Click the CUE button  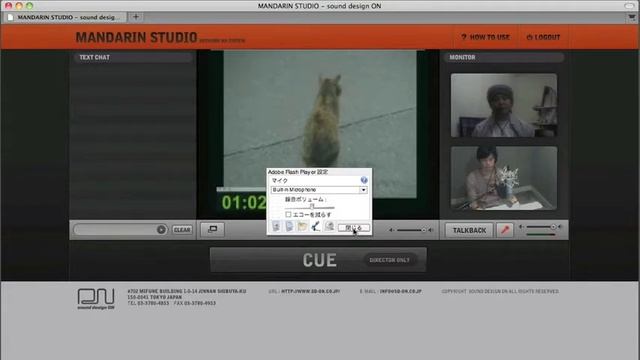click(318, 260)
